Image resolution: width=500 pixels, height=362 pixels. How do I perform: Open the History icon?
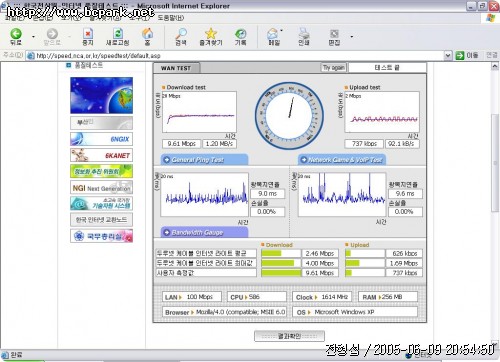click(x=240, y=33)
